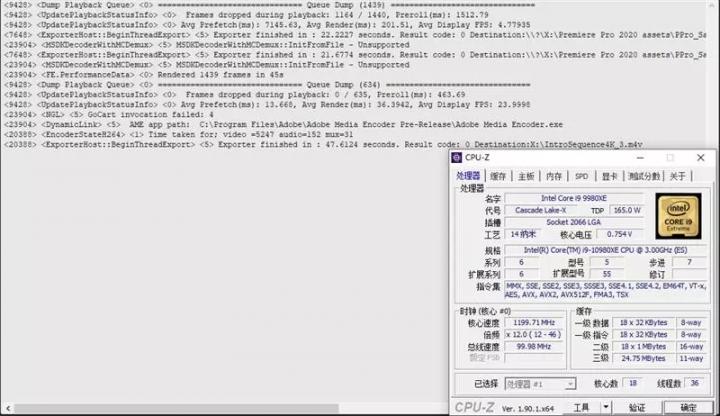Click the 核心数 value 18
This screenshot has height=416, width=720.
coord(633,383)
